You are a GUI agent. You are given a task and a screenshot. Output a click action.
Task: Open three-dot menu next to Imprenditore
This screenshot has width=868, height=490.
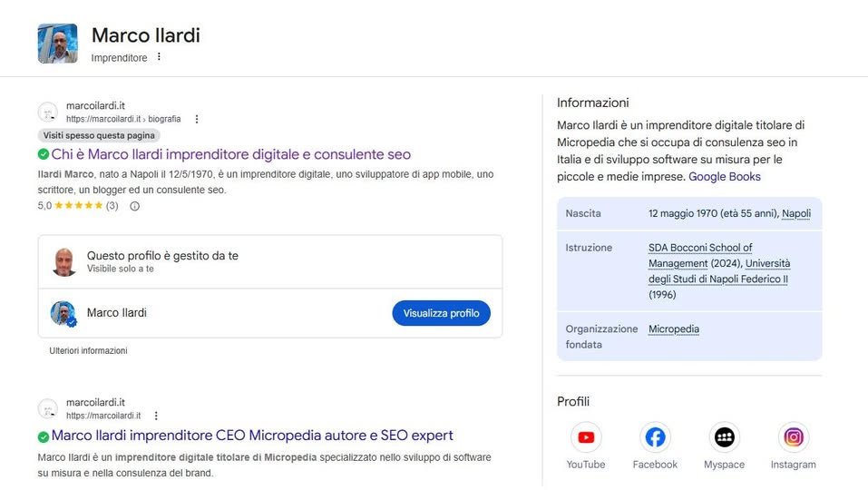pyautogui.click(x=159, y=56)
